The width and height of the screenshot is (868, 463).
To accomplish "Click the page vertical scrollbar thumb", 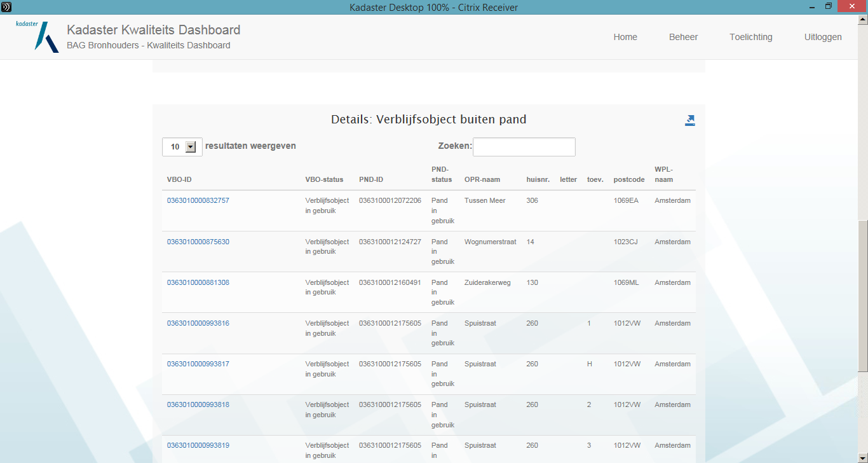I will click(863, 296).
